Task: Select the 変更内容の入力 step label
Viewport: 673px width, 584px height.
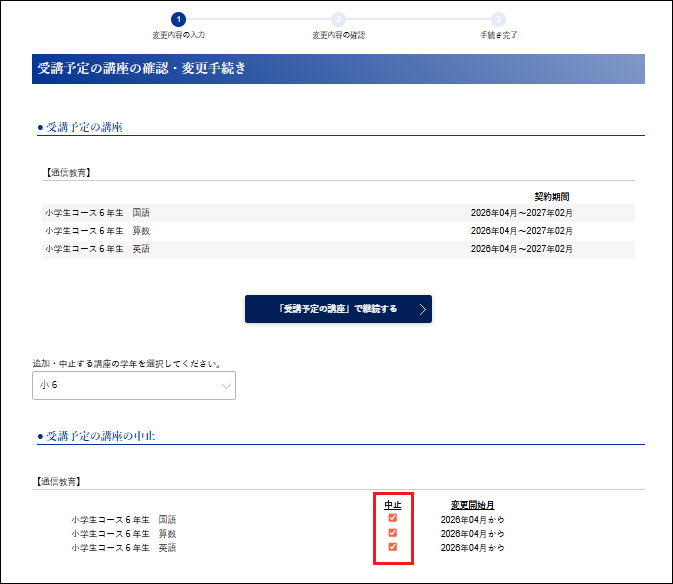Action: (178, 35)
